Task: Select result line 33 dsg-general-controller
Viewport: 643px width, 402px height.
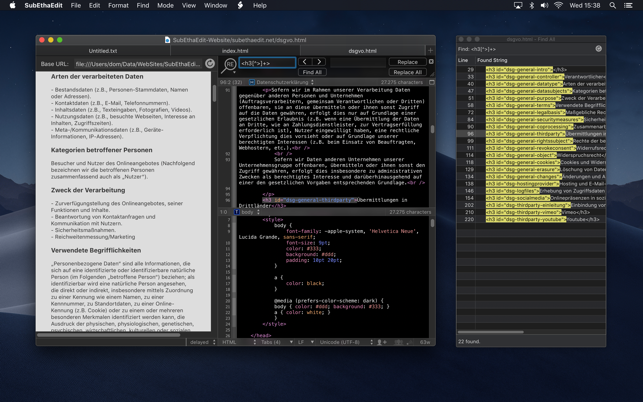Action: [x=531, y=77]
